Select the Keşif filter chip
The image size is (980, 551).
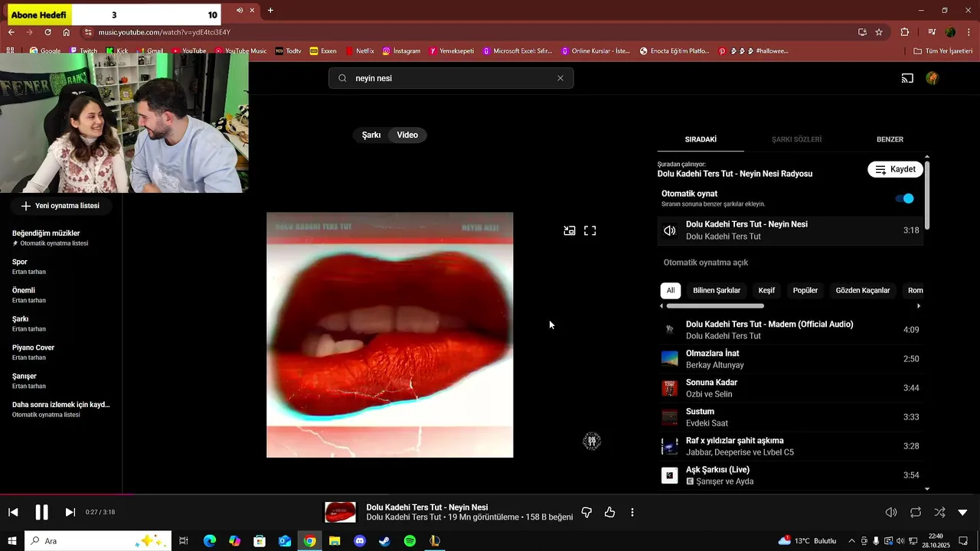[x=766, y=291]
